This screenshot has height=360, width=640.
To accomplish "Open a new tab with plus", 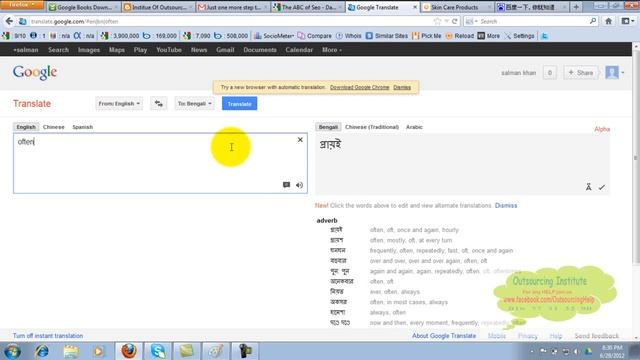I will click(576, 7).
